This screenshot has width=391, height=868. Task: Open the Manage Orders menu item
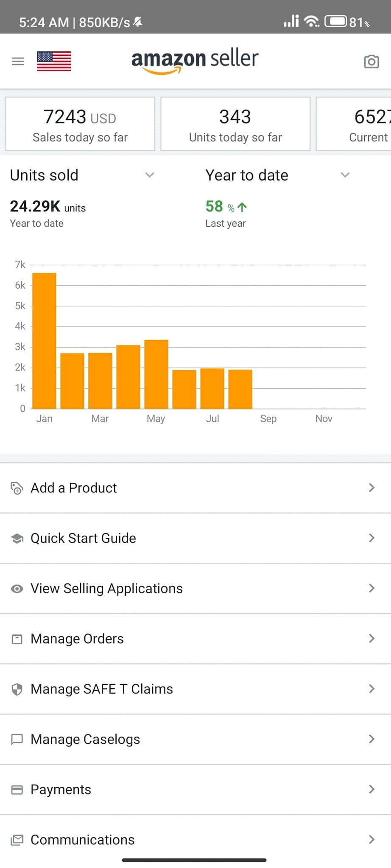click(x=77, y=639)
